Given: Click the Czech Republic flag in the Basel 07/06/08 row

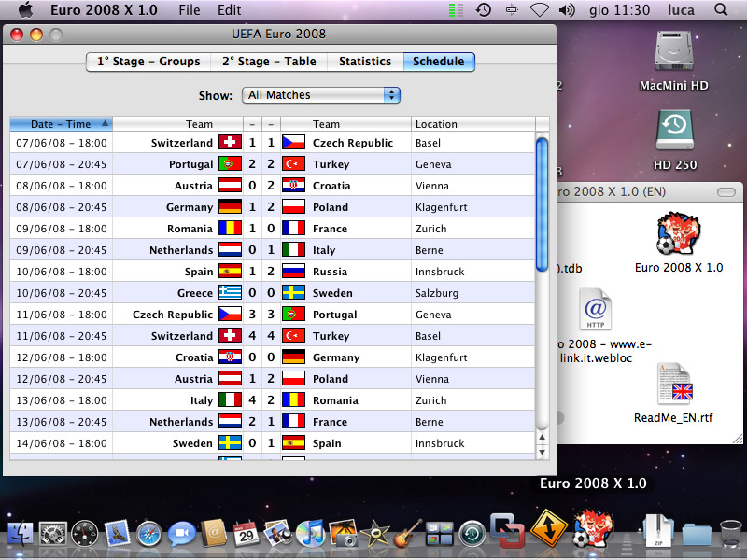Looking at the screenshot, I should 293,142.
